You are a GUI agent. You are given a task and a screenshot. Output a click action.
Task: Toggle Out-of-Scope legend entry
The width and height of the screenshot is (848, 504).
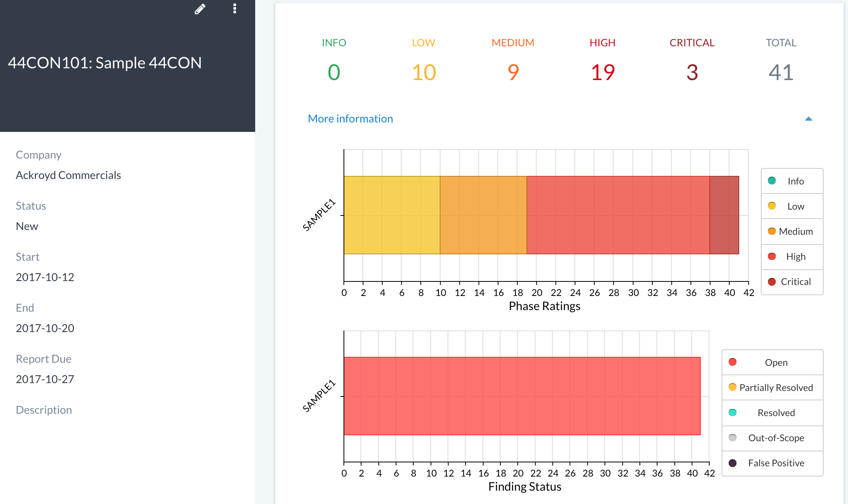pyautogui.click(x=772, y=438)
